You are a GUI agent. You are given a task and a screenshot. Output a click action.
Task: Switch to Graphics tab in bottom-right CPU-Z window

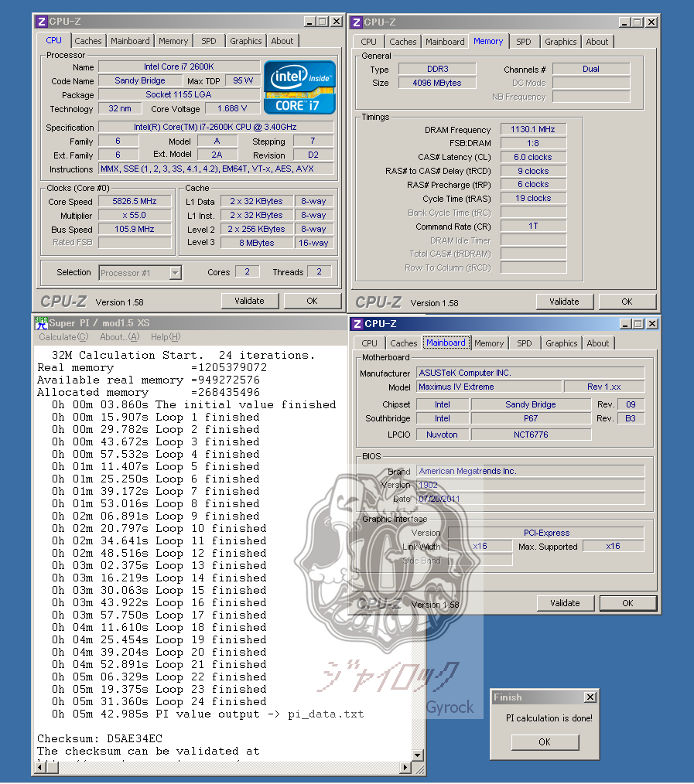tap(562, 343)
